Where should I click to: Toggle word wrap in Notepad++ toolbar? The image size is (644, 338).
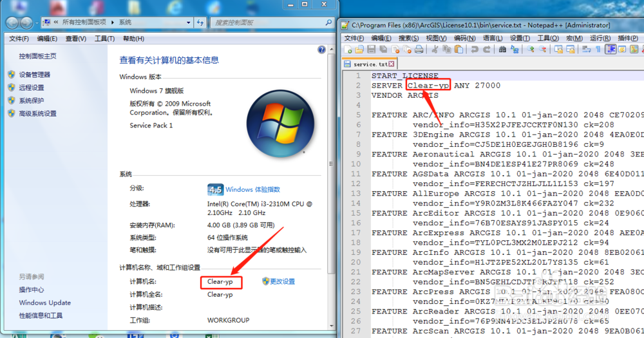(586, 50)
